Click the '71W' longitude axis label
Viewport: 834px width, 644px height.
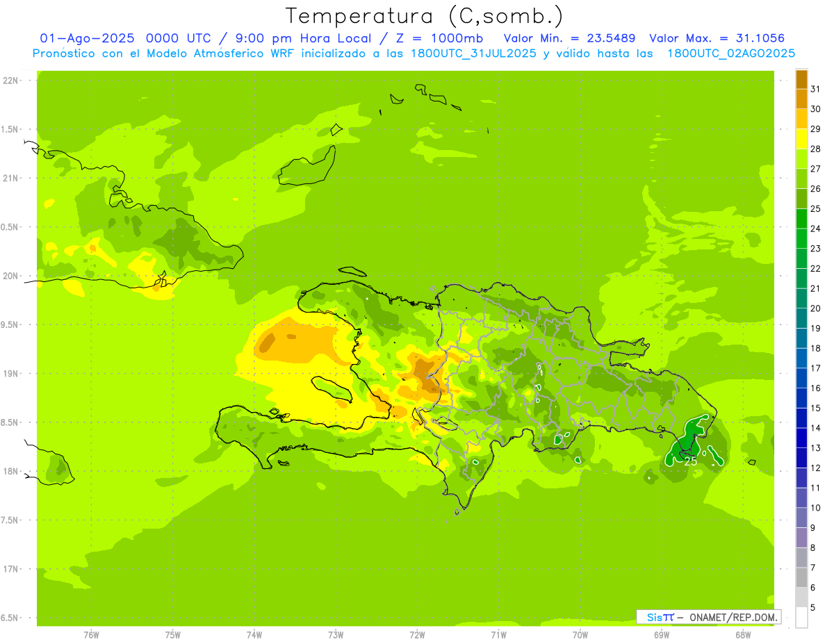coord(498,635)
